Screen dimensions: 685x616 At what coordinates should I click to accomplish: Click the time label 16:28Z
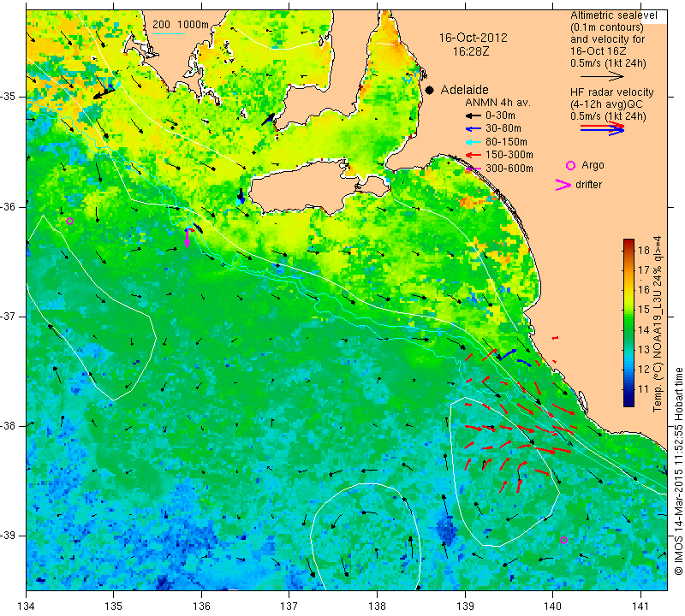pyautogui.click(x=471, y=51)
